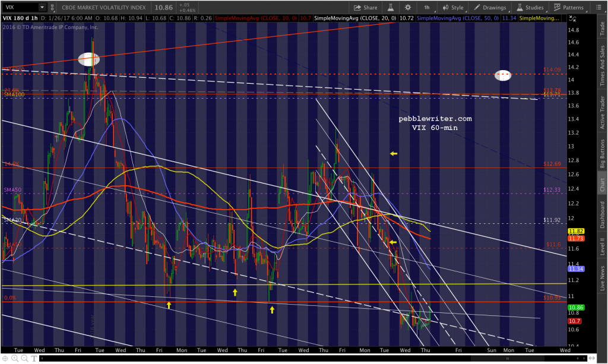Click the $14.09 price level label
This screenshot has width=608, height=364.
(x=552, y=70)
